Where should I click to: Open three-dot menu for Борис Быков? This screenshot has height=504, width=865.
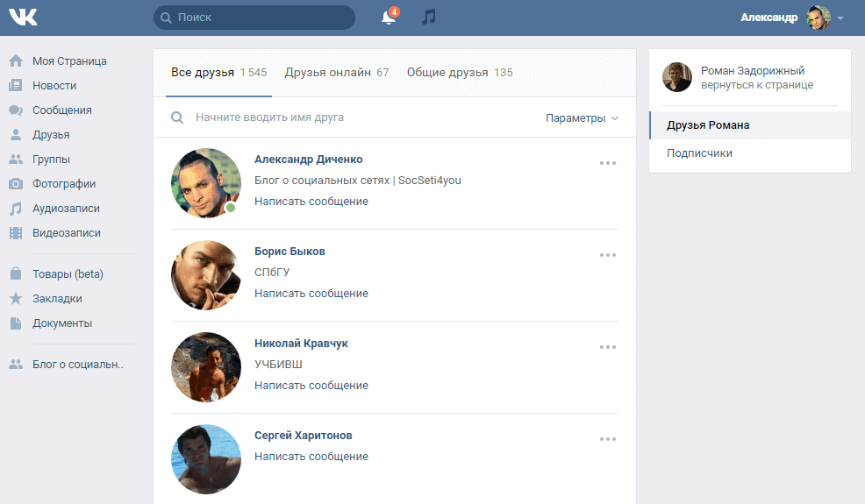click(x=608, y=255)
